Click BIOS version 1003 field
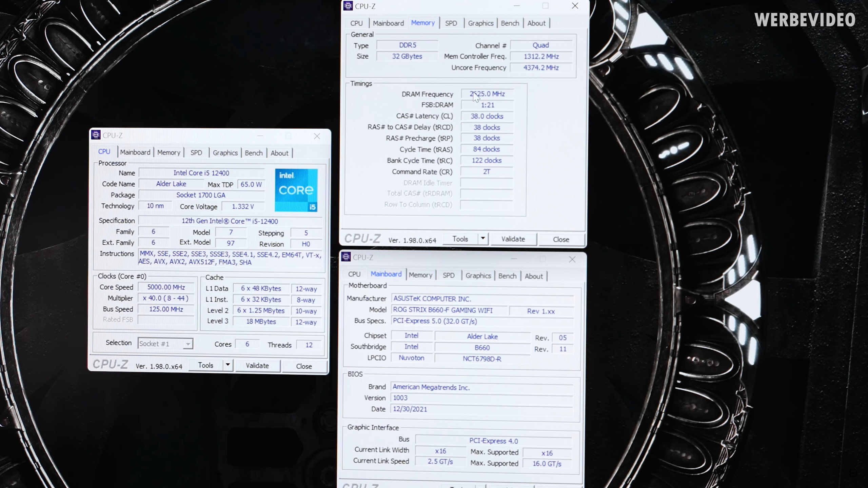Image resolution: width=868 pixels, height=488 pixels. [482, 398]
